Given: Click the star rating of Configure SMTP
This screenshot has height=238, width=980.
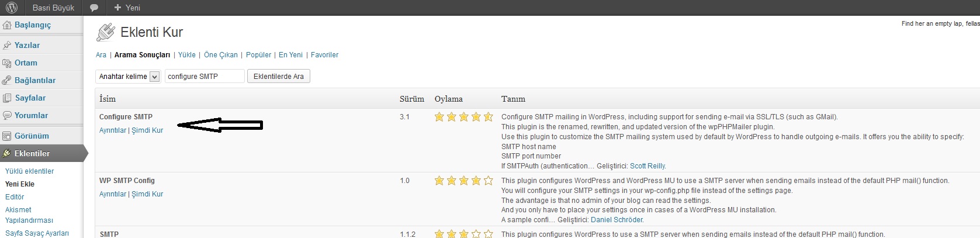Looking at the screenshot, I should (x=463, y=117).
